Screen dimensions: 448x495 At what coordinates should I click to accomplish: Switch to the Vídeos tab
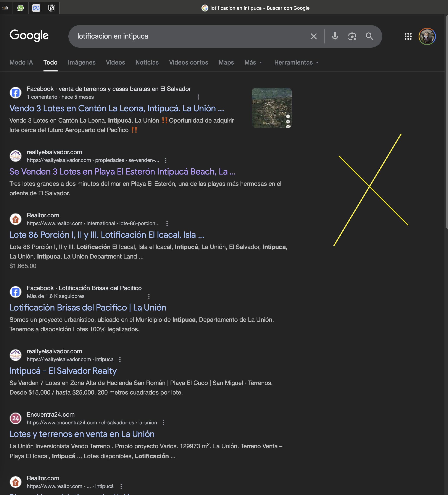tap(116, 62)
